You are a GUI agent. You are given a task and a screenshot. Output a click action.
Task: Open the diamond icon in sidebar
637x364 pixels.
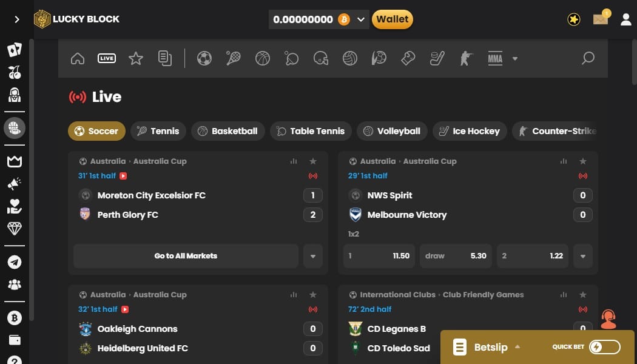15,228
